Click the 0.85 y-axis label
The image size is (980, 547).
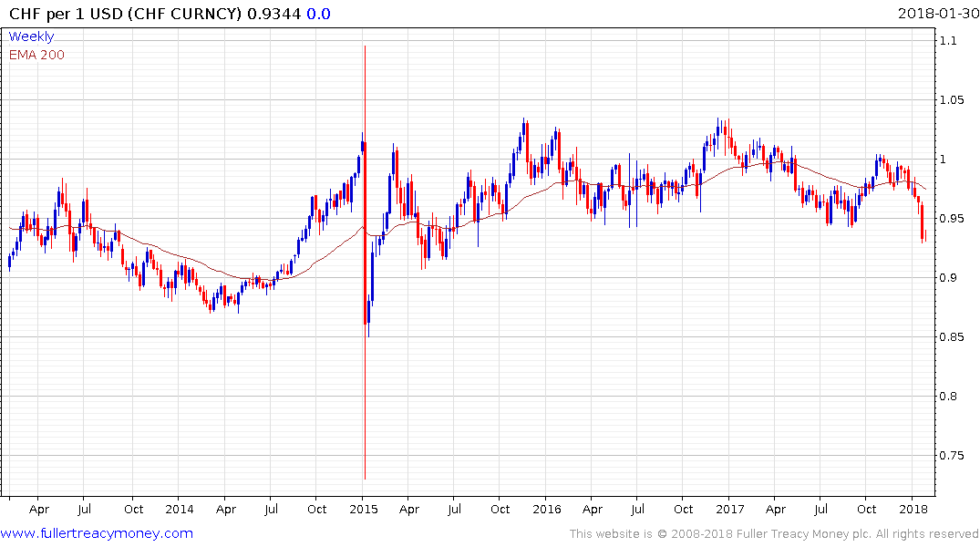952,337
